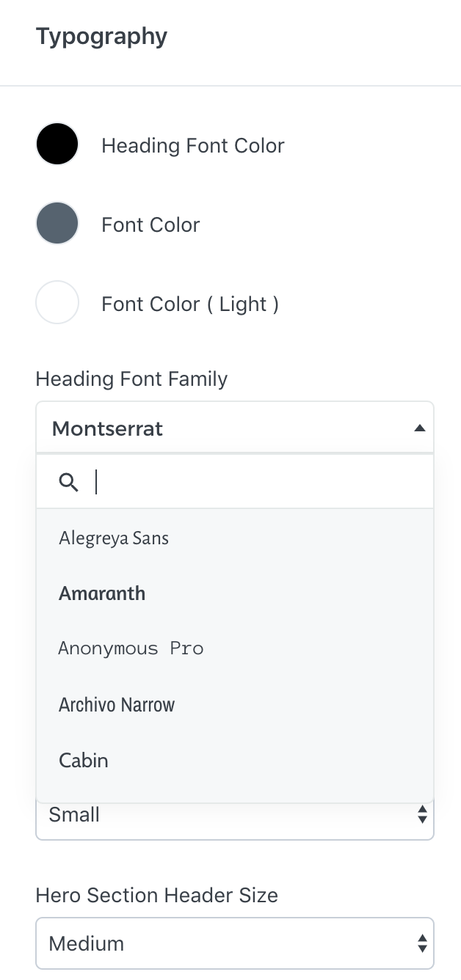Click the up-down arrows on Medium selector
The height and width of the screenshot is (980, 461).
pyautogui.click(x=421, y=943)
